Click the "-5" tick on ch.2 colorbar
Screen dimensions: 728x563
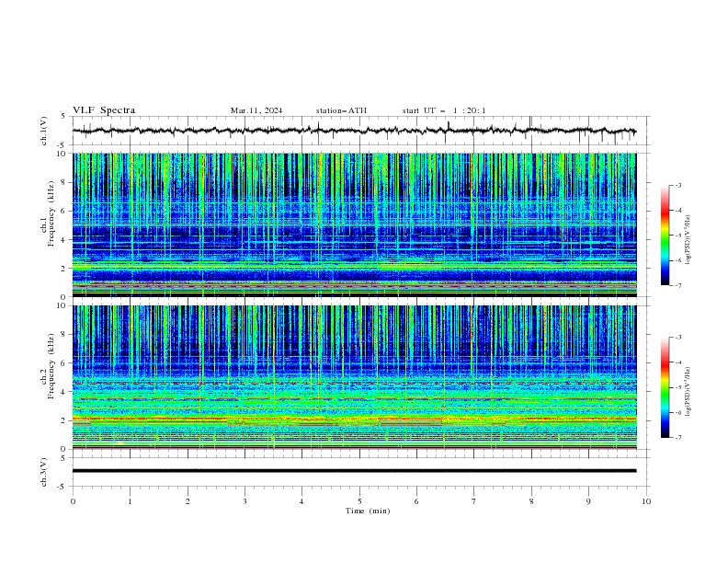677,387
